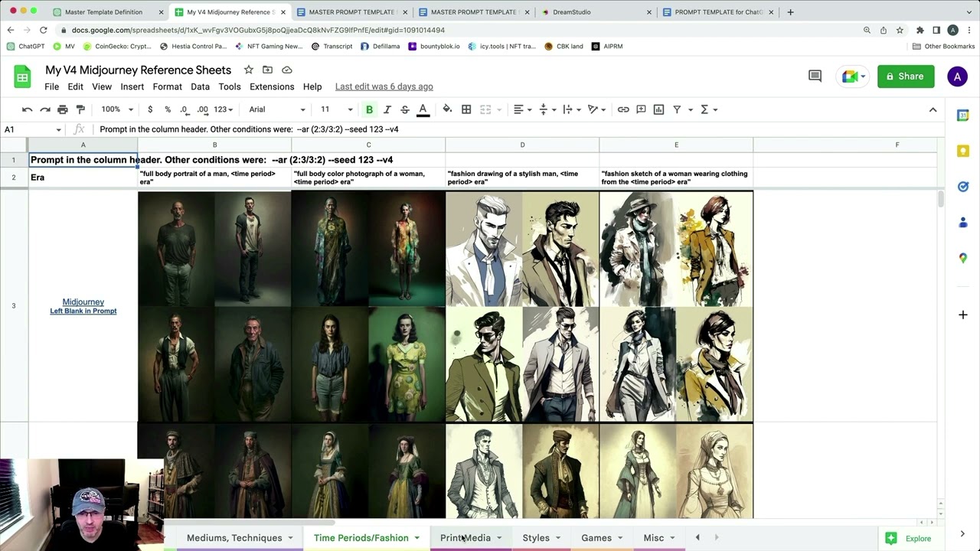Screen dimensions: 980x551
Task: Open the Midjourney link in cell A3
Action: [83, 302]
